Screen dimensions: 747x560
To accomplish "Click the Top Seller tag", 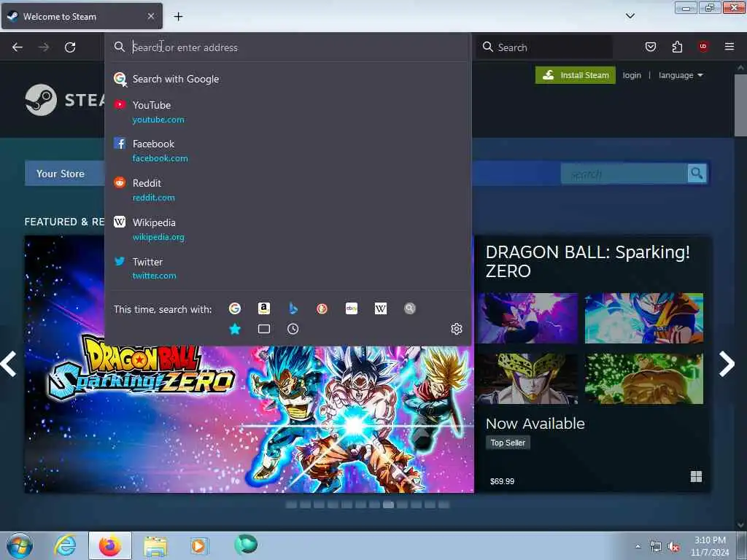I will pyautogui.click(x=508, y=443).
